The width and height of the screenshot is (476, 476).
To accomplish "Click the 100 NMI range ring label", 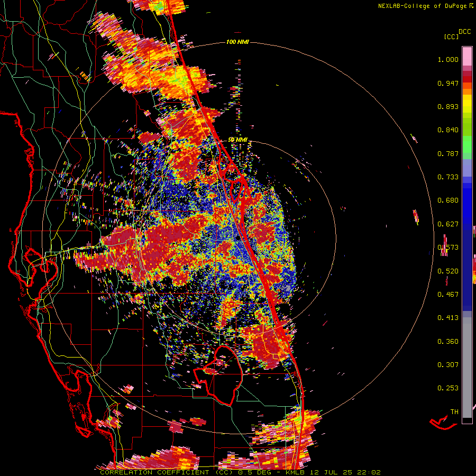I will pos(237,42).
